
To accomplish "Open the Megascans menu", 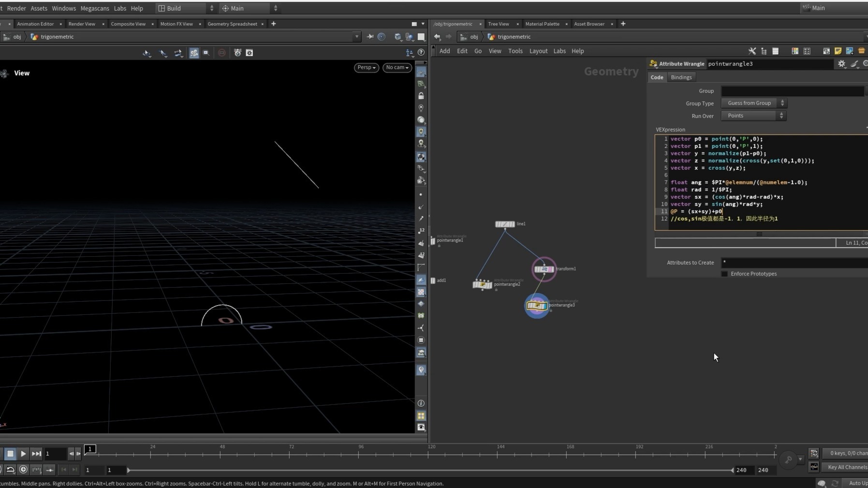I will click(x=95, y=8).
